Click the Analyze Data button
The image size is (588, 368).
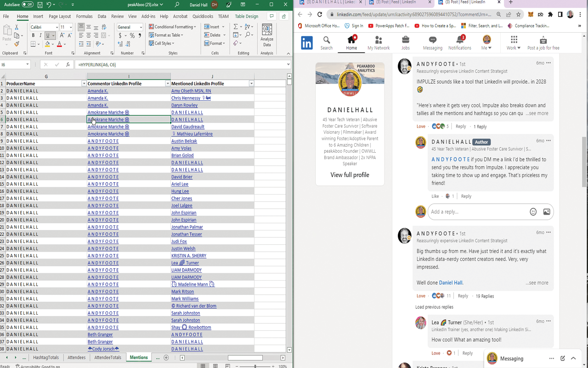pyautogui.click(x=267, y=35)
